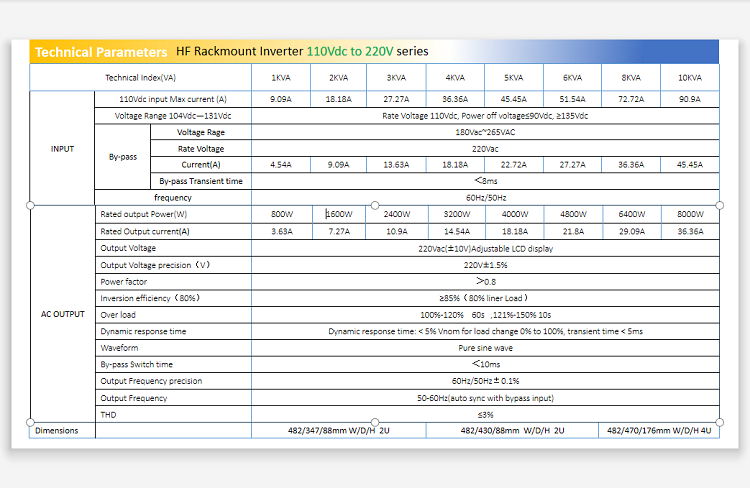
Task: Click the 51.54A input current cell
Action: pos(573,99)
